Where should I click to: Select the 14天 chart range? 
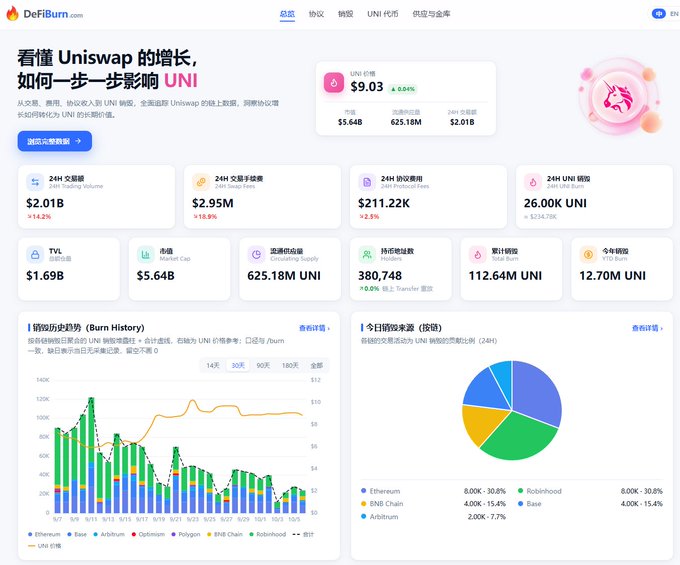[213, 366]
